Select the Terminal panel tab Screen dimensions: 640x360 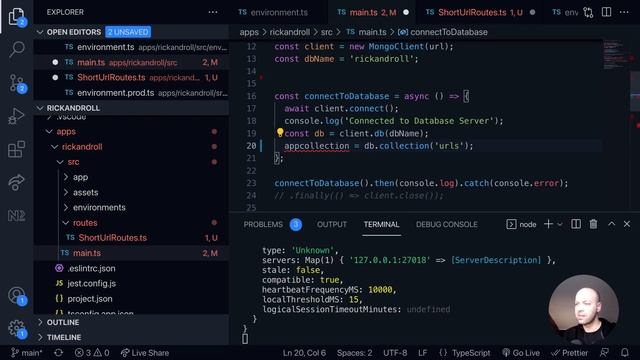coord(381,224)
